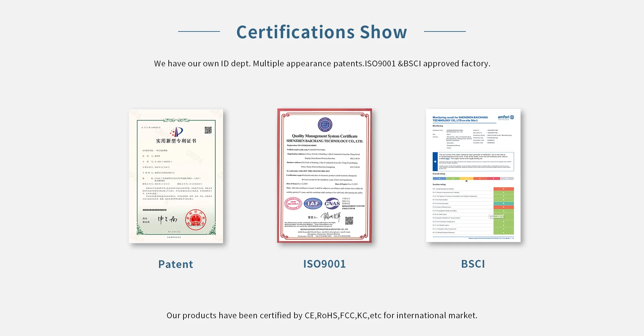Viewport: 644px width, 336px height.
Task: Click the "ISO9001" caption
Action: [x=324, y=264]
